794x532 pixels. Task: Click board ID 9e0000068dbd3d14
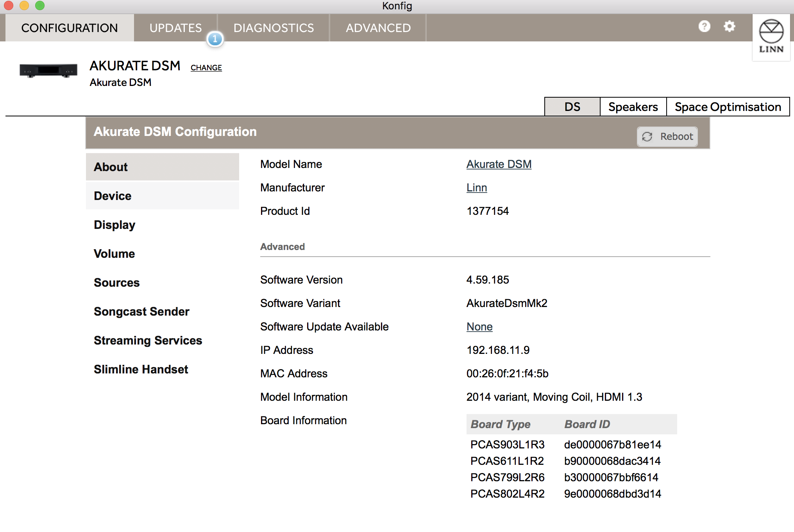(x=612, y=494)
